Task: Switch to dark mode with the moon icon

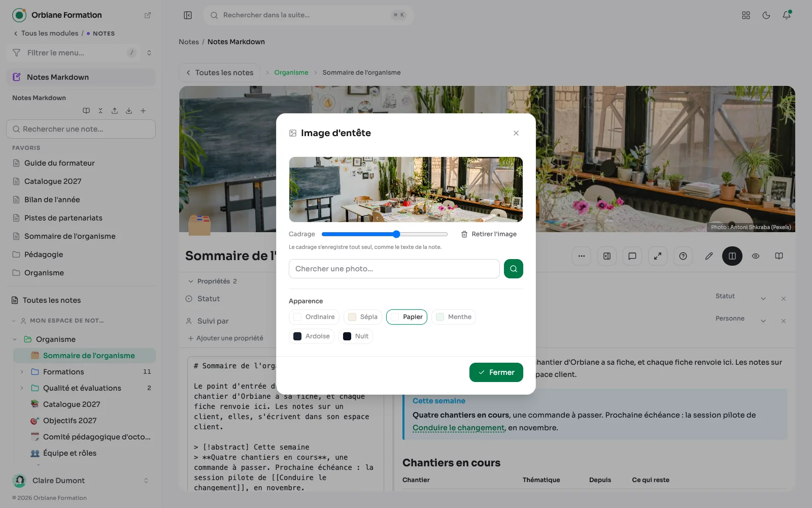Action: [x=766, y=15]
